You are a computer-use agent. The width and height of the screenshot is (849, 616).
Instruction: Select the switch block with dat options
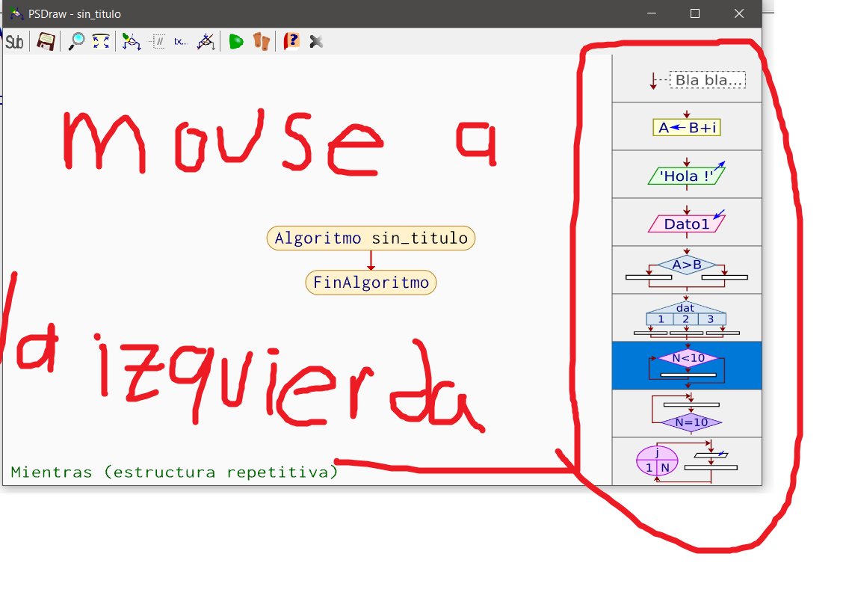coord(686,317)
